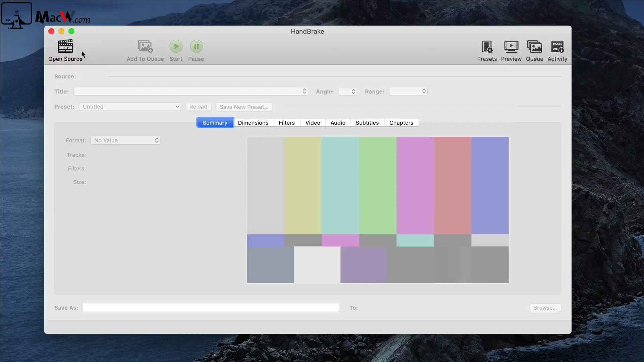
Task: Go to the Subtitles tab
Action: [x=367, y=123]
